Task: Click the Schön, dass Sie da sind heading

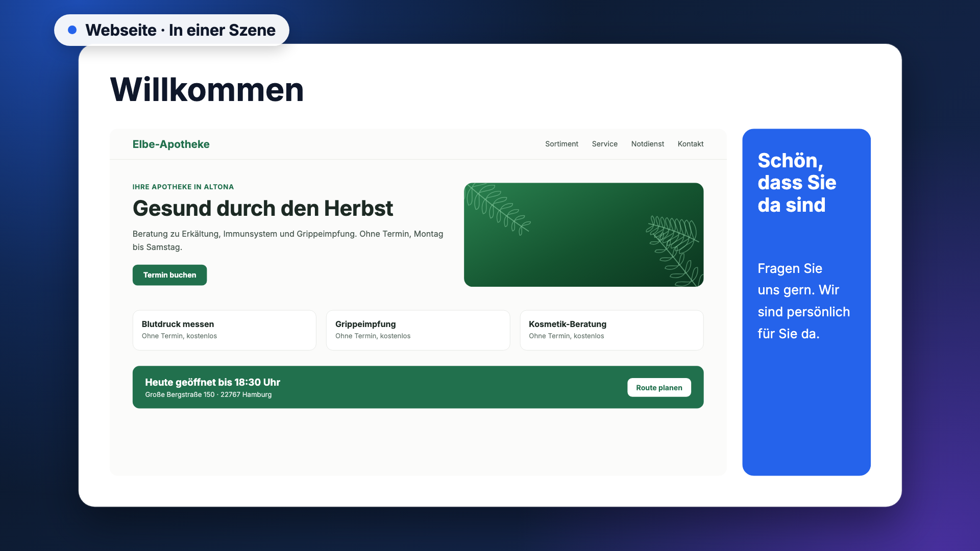Action: (x=797, y=183)
